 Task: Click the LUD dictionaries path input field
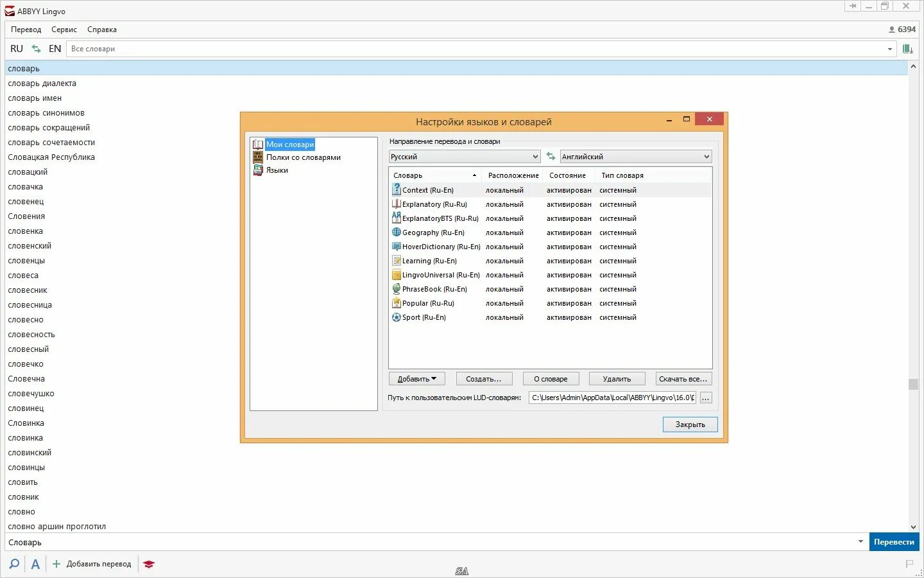tap(613, 398)
